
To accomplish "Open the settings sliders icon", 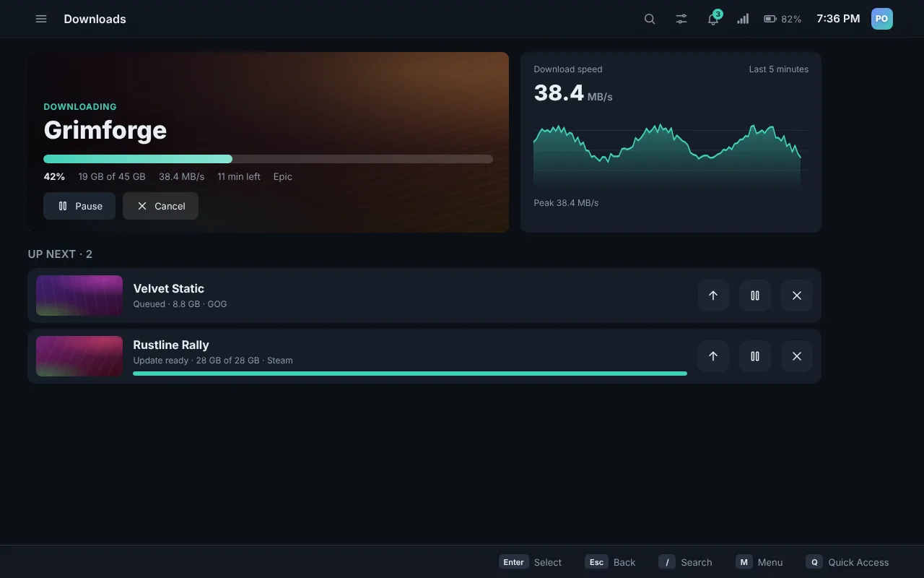I will click(x=681, y=19).
